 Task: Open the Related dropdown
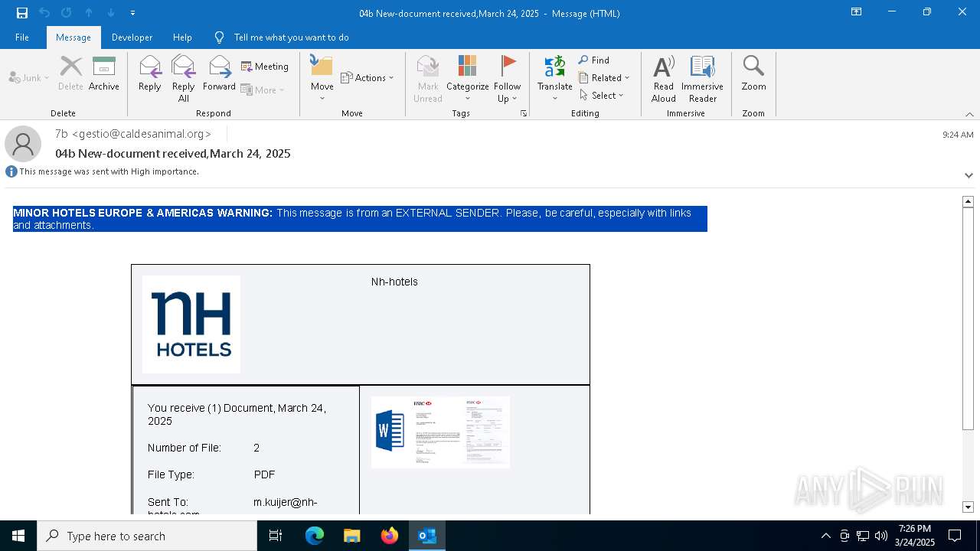pyautogui.click(x=604, y=77)
